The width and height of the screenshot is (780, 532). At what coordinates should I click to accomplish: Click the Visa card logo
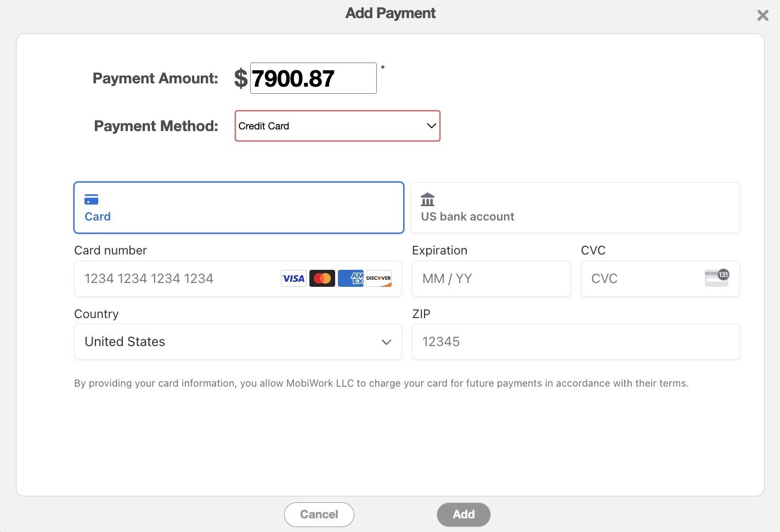[293, 279]
